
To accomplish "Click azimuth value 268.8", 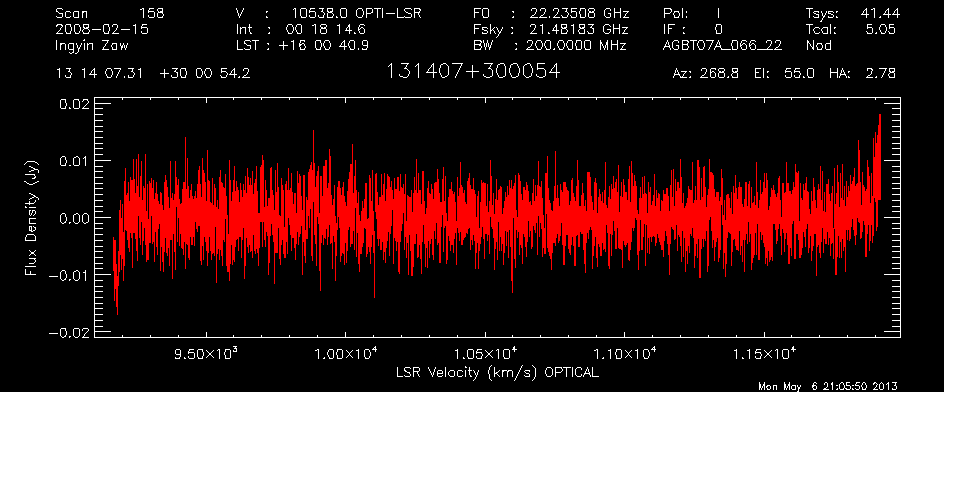I will click(x=718, y=74).
